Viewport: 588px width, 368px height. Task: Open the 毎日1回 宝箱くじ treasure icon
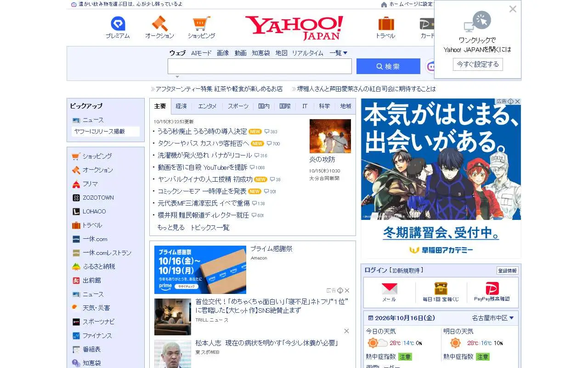click(441, 288)
